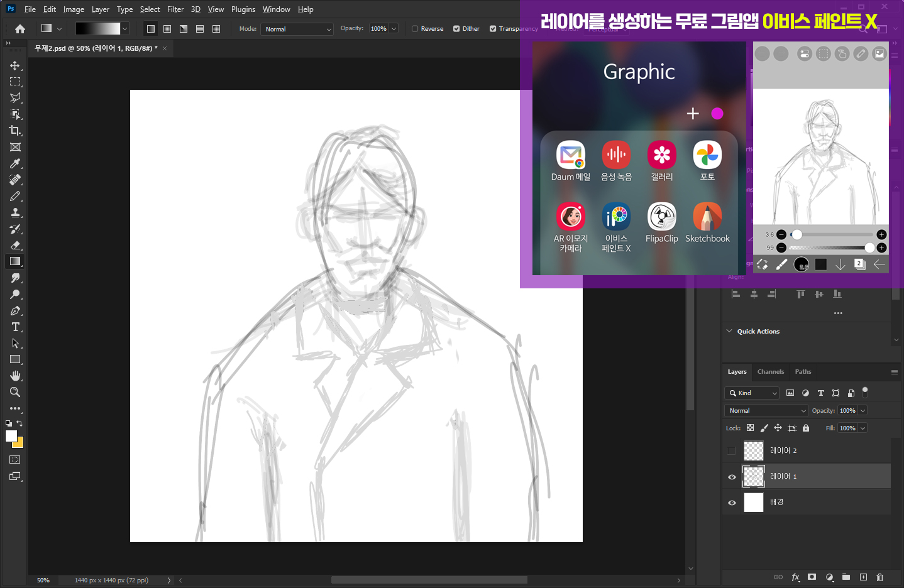Viewport: 904px width, 588px height.
Task: Collapse the Quick Actions section
Action: [729, 331]
